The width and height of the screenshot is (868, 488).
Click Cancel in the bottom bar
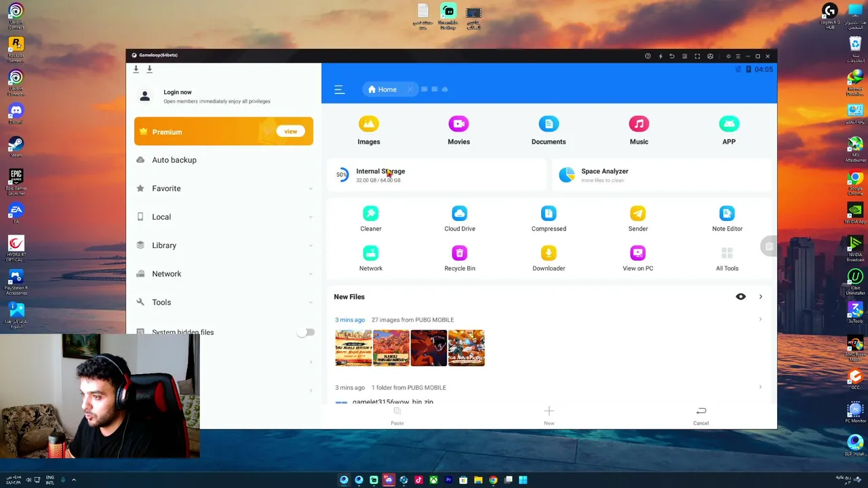[701, 416]
